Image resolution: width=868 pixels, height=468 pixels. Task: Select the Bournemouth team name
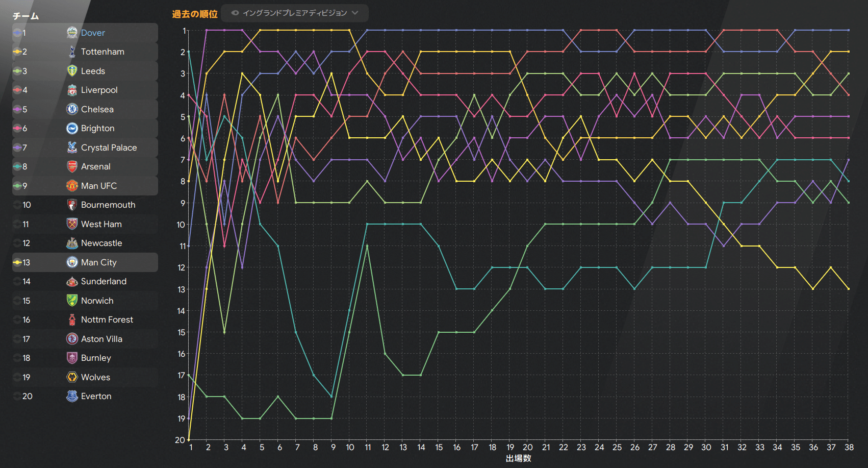tap(108, 205)
